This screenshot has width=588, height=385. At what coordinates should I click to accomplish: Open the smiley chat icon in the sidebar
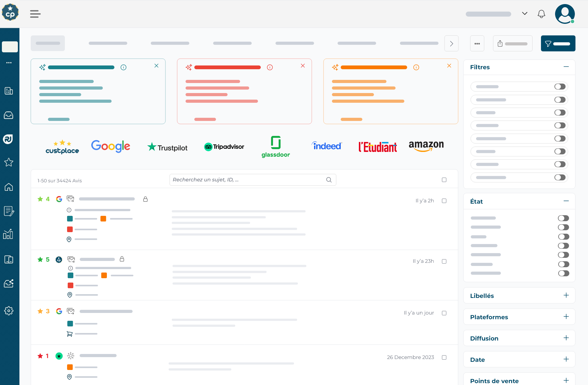tap(8, 139)
